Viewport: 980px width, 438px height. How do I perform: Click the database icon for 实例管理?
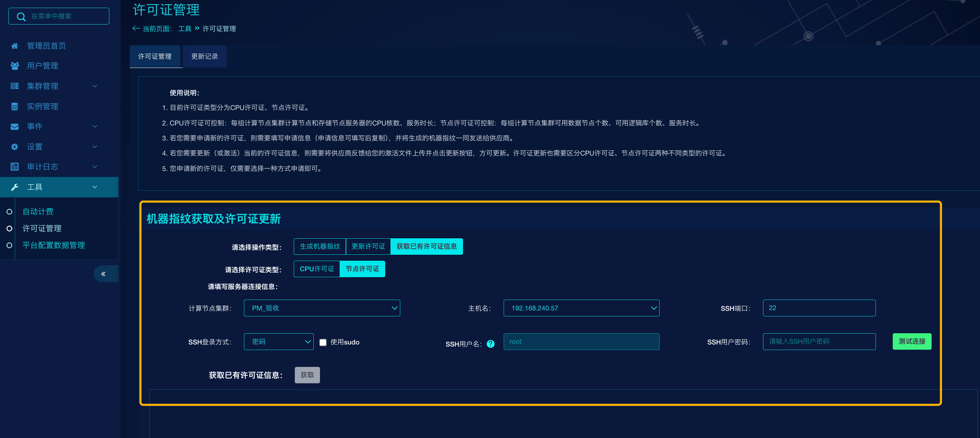[14, 107]
